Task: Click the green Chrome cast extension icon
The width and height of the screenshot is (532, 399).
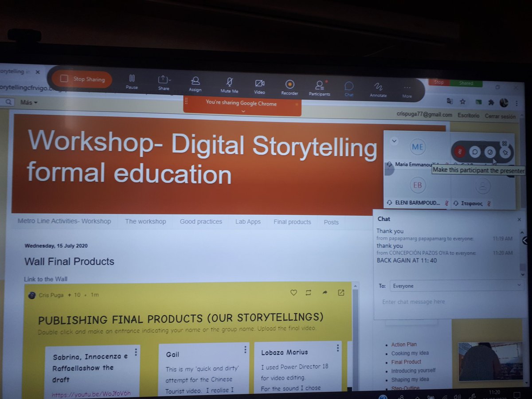Action: [x=478, y=102]
